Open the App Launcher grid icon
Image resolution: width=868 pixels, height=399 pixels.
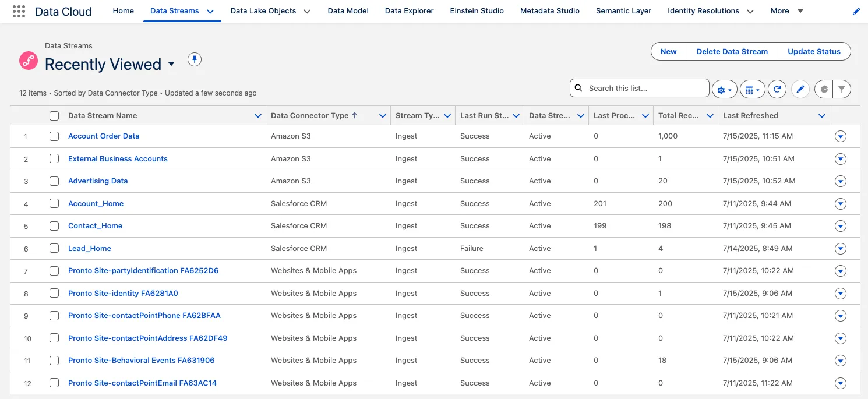click(x=19, y=11)
